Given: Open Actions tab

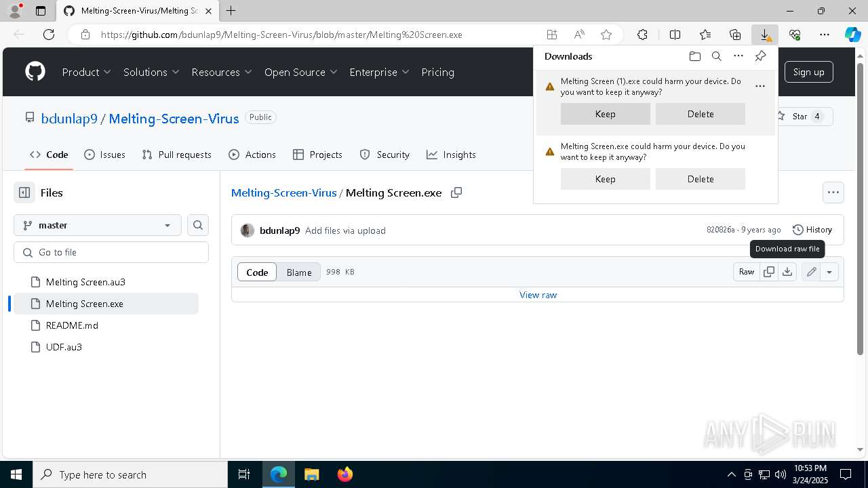Looking at the screenshot, I should (x=252, y=155).
